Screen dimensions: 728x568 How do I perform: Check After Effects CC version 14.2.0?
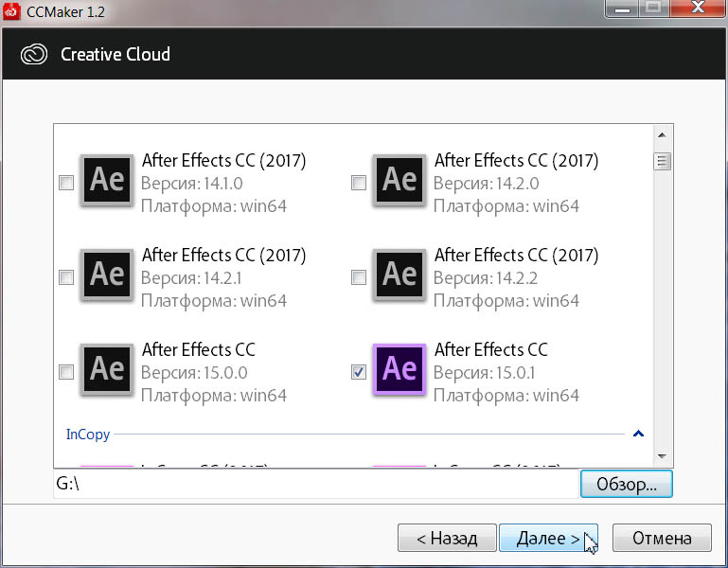point(359,183)
